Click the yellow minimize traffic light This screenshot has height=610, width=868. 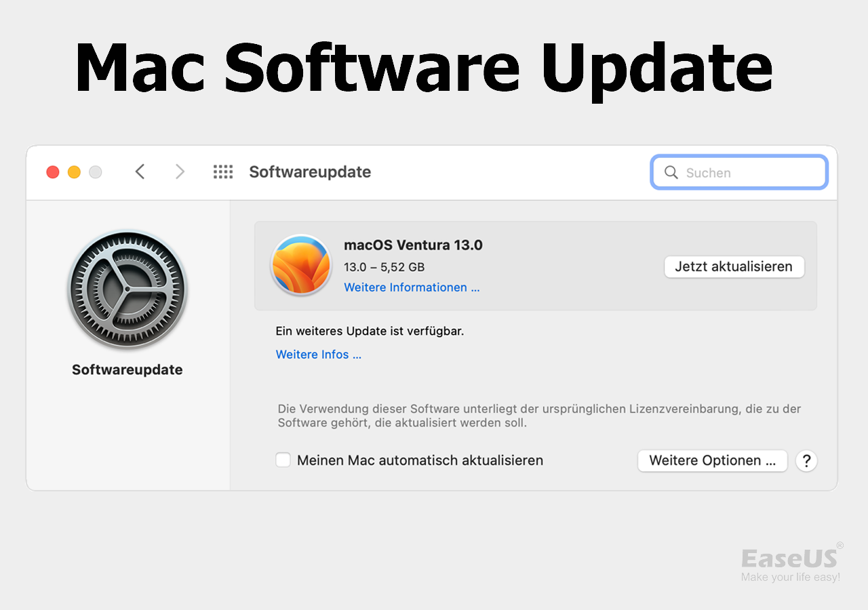pos(74,171)
